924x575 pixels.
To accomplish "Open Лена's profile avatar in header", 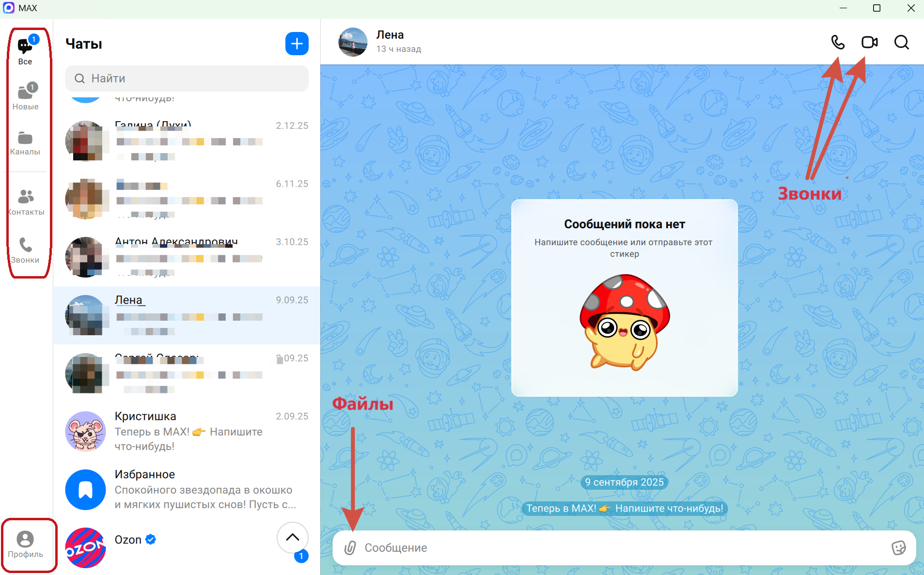I will tap(353, 42).
